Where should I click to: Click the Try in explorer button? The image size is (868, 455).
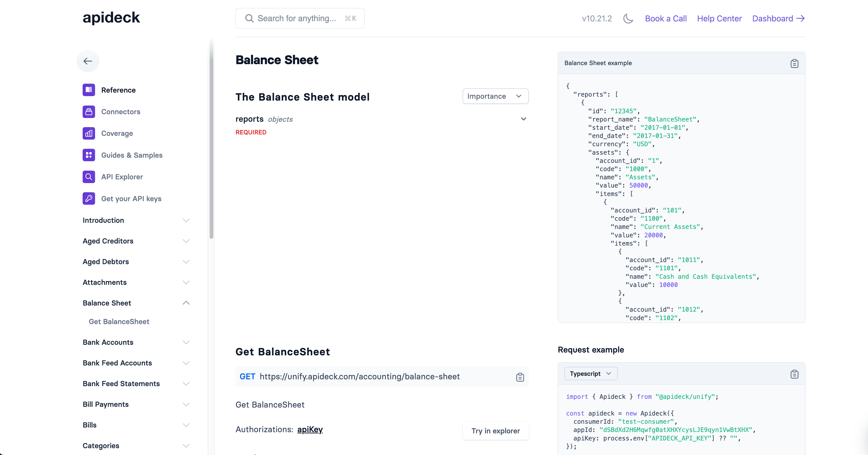tap(495, 431)
